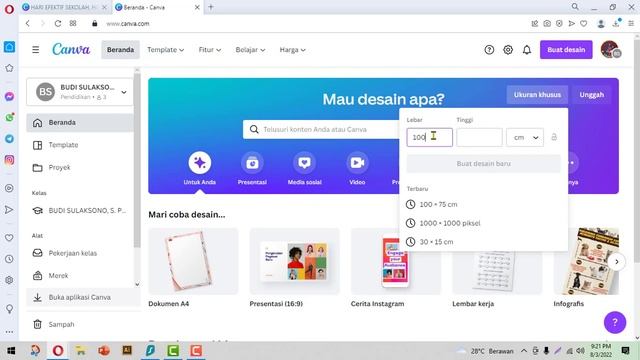Image resolution: width=640 pixels, height=360 pixels.
Task: Open Windows Start menu
Action: 11,351
